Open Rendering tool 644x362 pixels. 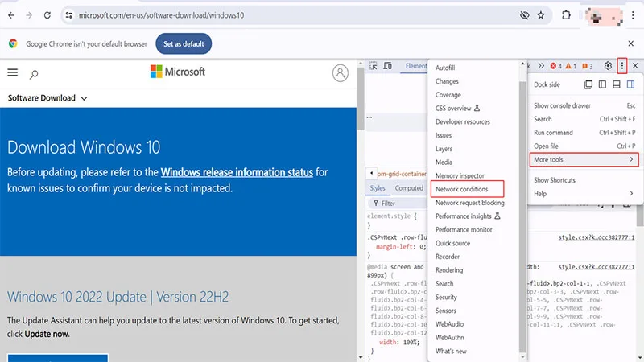point(449,270)
